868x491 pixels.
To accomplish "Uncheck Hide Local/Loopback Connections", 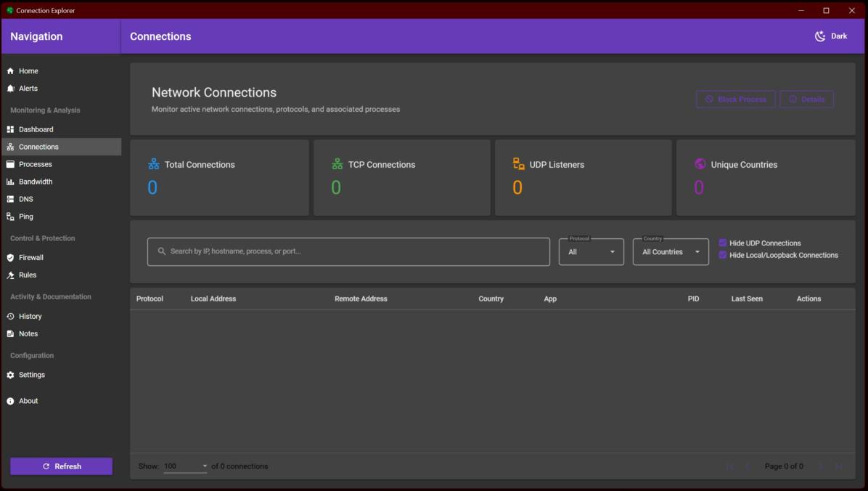I will 723,255.
